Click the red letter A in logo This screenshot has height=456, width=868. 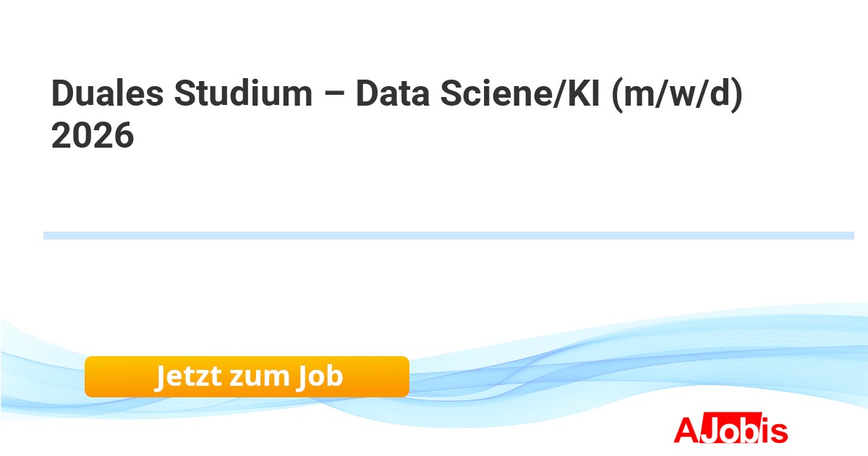pos(686,431)
